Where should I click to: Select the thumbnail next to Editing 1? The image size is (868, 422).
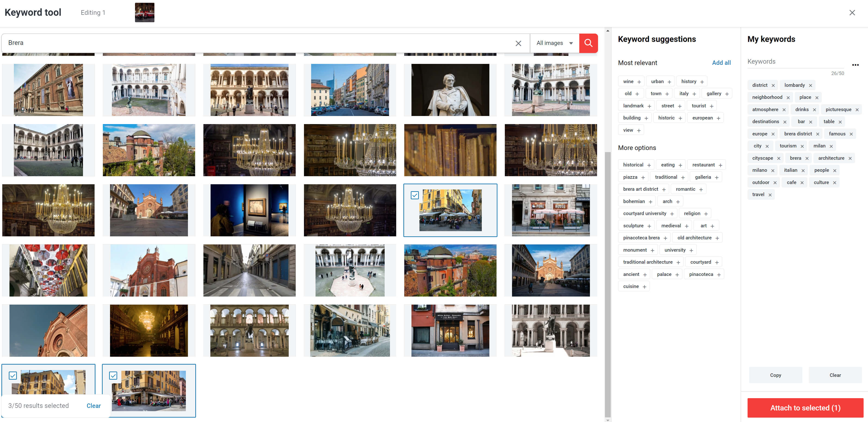144,12
